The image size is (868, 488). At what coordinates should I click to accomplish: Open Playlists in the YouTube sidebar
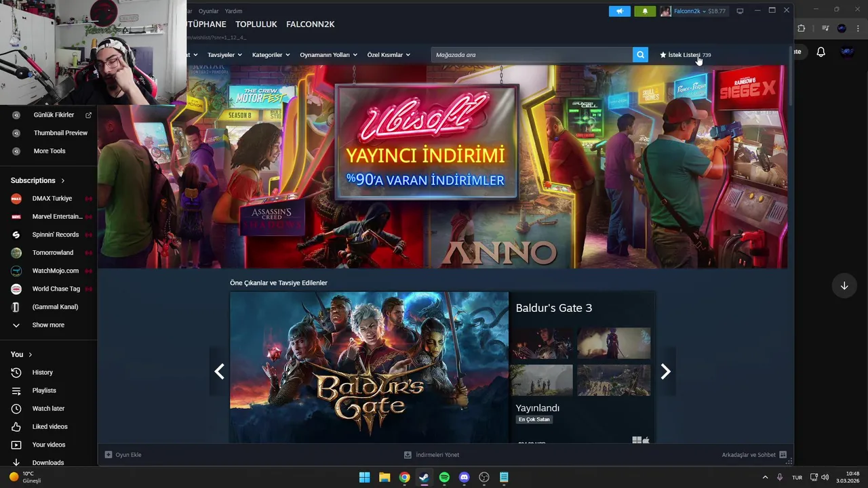pos(44,390)
